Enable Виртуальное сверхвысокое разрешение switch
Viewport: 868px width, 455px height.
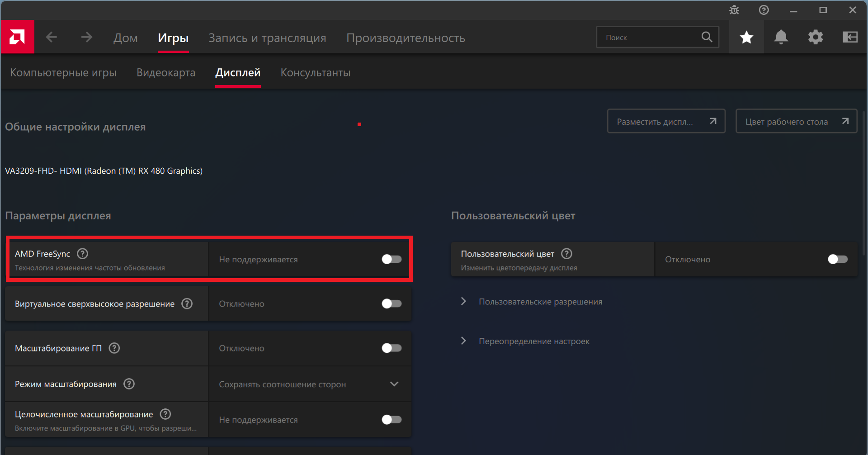[392, 303]
